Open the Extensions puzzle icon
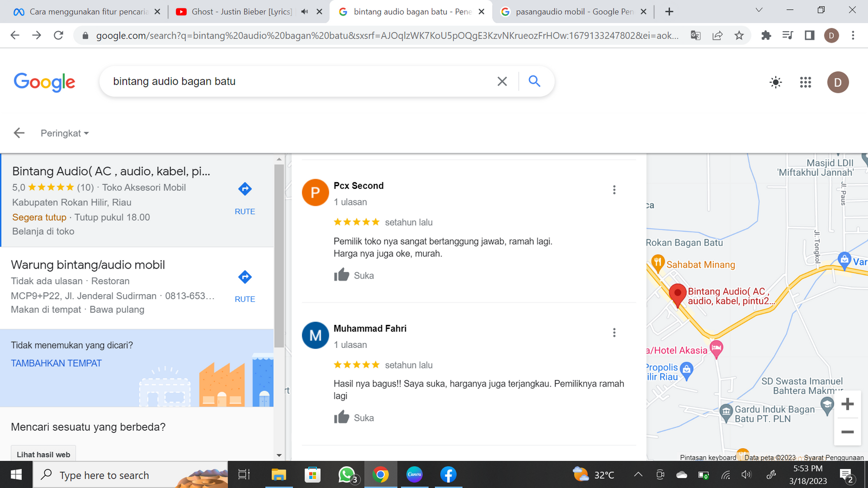The image size is (868, 488). [766, 35]
